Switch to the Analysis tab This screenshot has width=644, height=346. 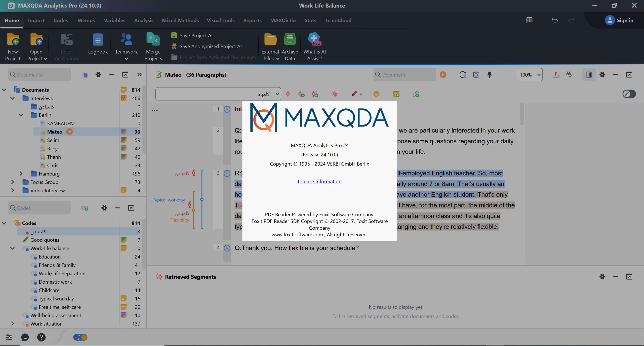point(144,20)
